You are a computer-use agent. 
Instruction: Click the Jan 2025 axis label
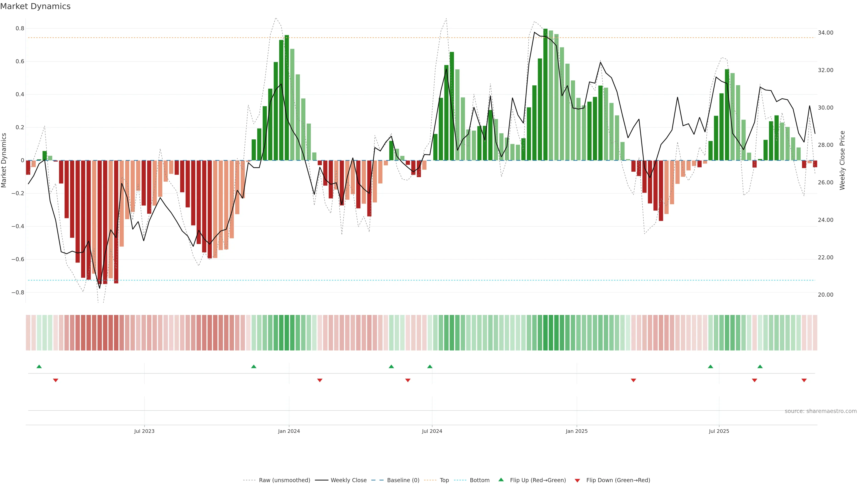point(577,431)
